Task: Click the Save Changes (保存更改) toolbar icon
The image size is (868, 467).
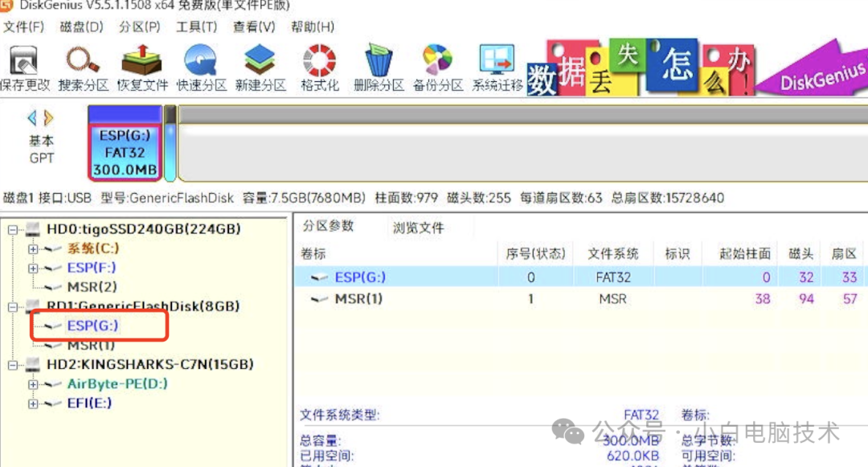Action: (25, 68)
